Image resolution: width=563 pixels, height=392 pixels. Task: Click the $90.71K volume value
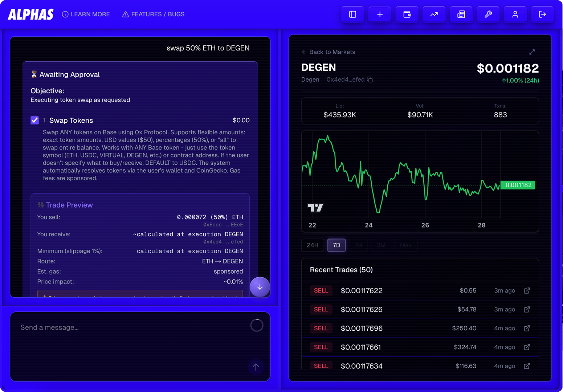tap(420, 115)
